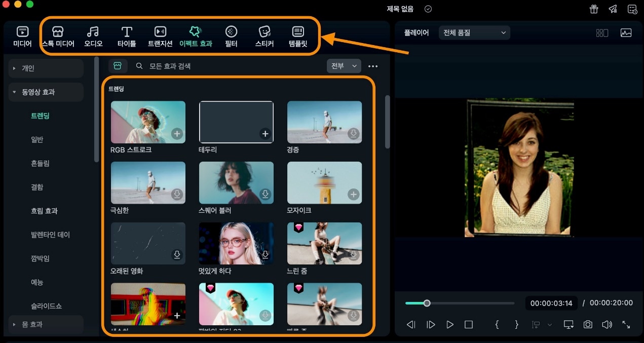Download the 느린 줌 effect
This screenshot has width=644, height=343.
click(353, 255)
